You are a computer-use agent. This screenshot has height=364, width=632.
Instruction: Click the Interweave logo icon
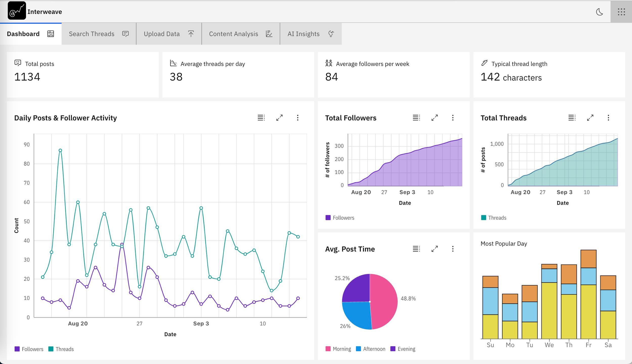point(17,11)
